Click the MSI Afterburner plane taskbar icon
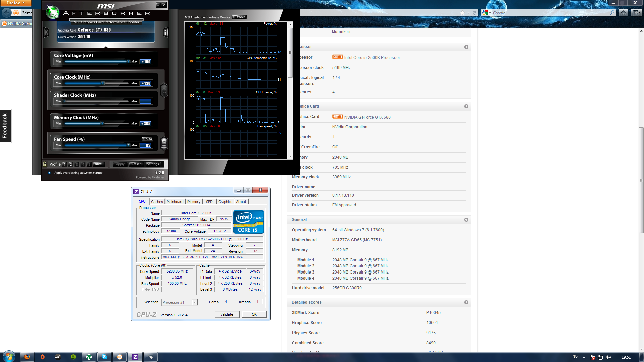The height and width of the screenshot is (362, 644). (x=151, y=357)
